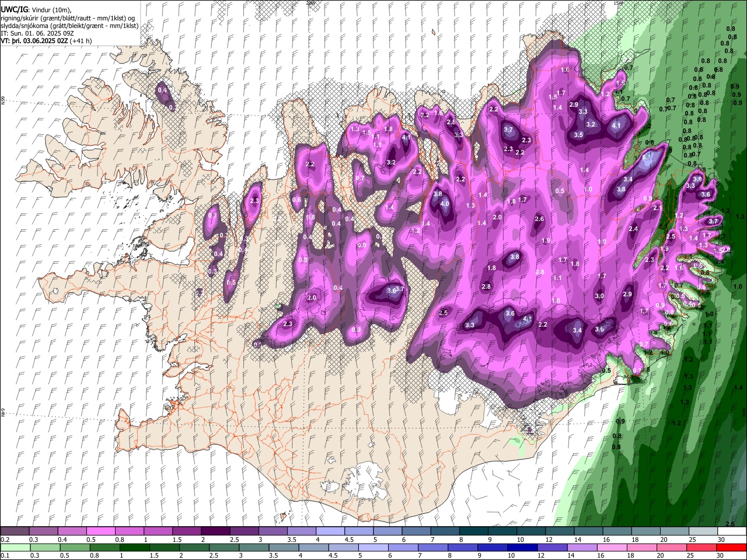Screen dimensions: 747x560
Task: Pick the darkest purple snow swatch between 2 and 2.5
Action: pos(215,531)
